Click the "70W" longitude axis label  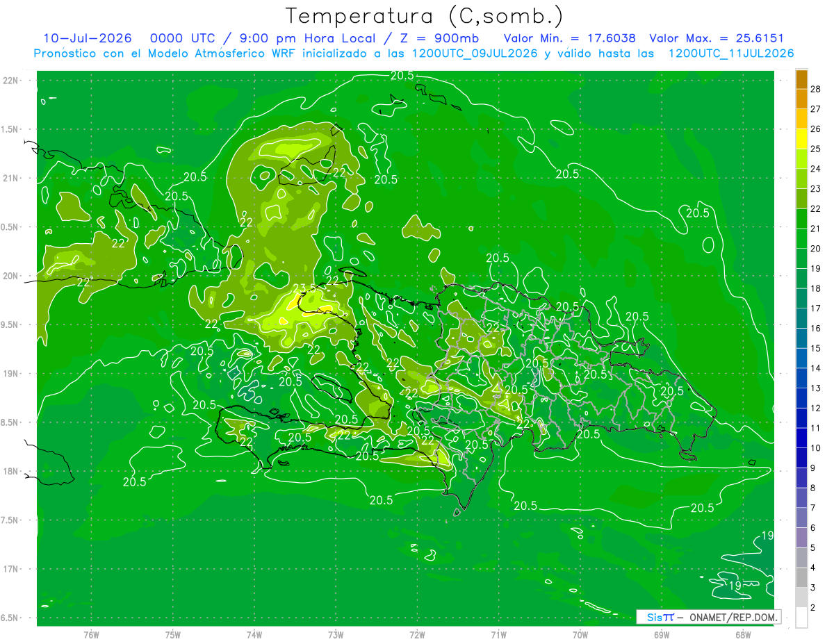pos(580,634)
